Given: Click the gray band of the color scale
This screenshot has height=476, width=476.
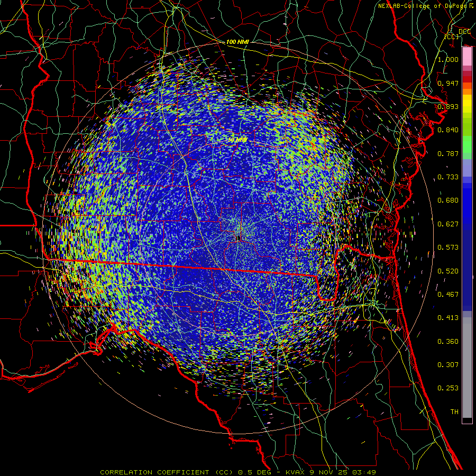Looking at the screenshot, I should tap(467, 368).
